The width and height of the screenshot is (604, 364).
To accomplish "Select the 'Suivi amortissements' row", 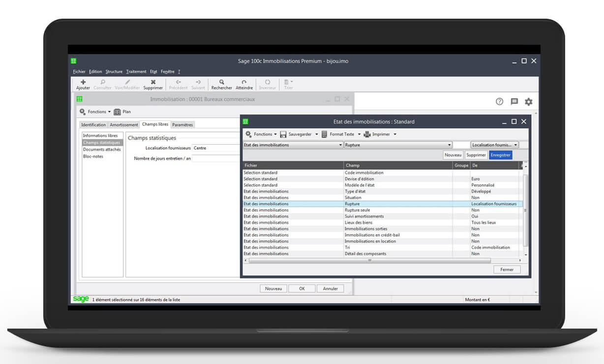I will (x=383, y=216).
